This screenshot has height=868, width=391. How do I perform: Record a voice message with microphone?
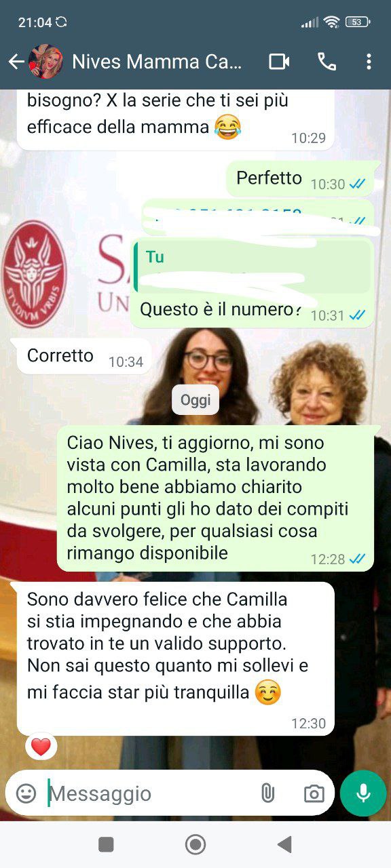(x=363, y=793)
